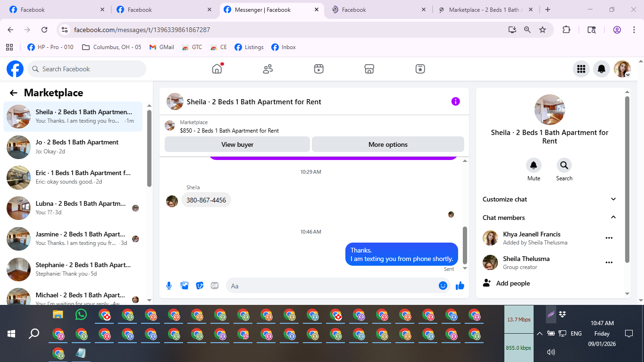Open the Facebook notifications bell
Viewport: 644px width, 362px height.
point(602,69)
